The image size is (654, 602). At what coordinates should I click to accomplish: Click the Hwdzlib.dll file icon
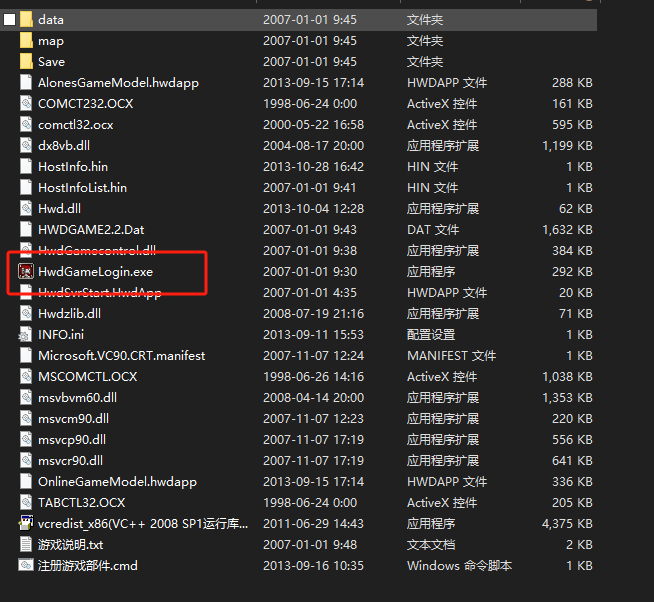coord(26,313)
